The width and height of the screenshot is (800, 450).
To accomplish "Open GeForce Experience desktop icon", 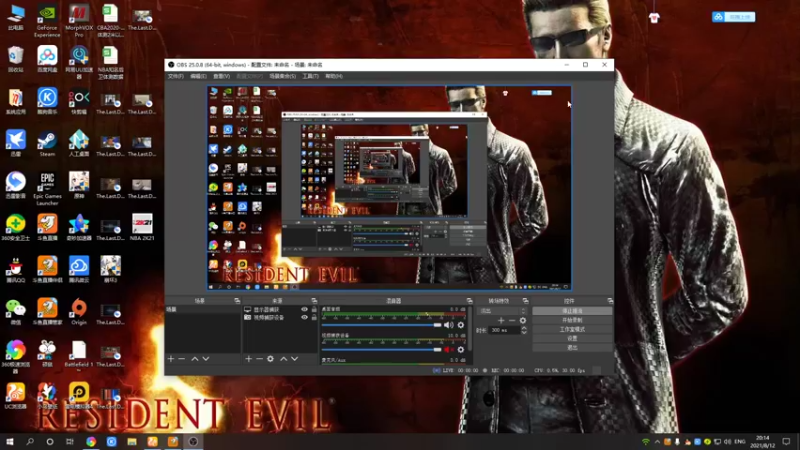I will pos(47,21).
